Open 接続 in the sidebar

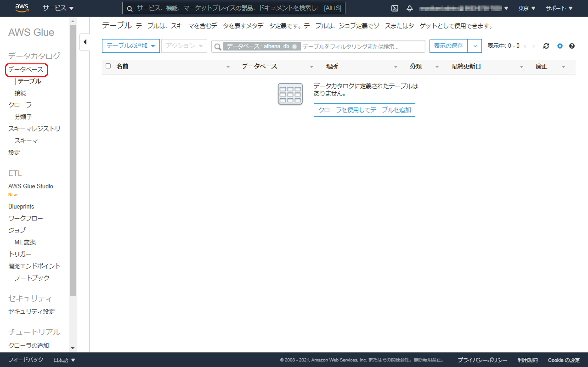pos(20,93)
